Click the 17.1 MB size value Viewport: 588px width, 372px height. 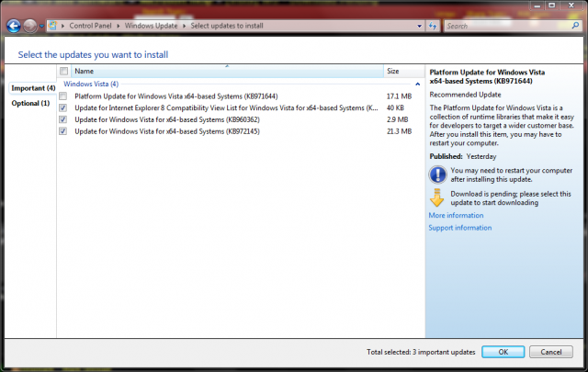[399, 96]
